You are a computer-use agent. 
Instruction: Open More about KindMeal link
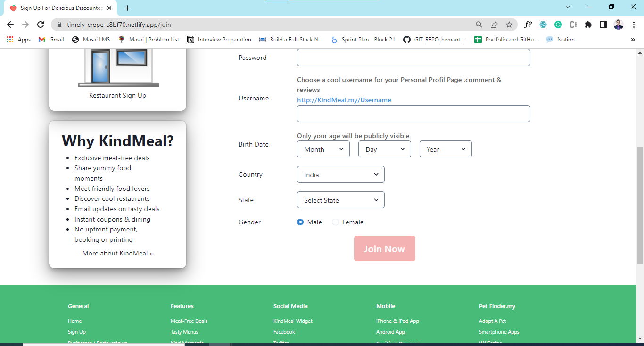[x=117, y=253]
